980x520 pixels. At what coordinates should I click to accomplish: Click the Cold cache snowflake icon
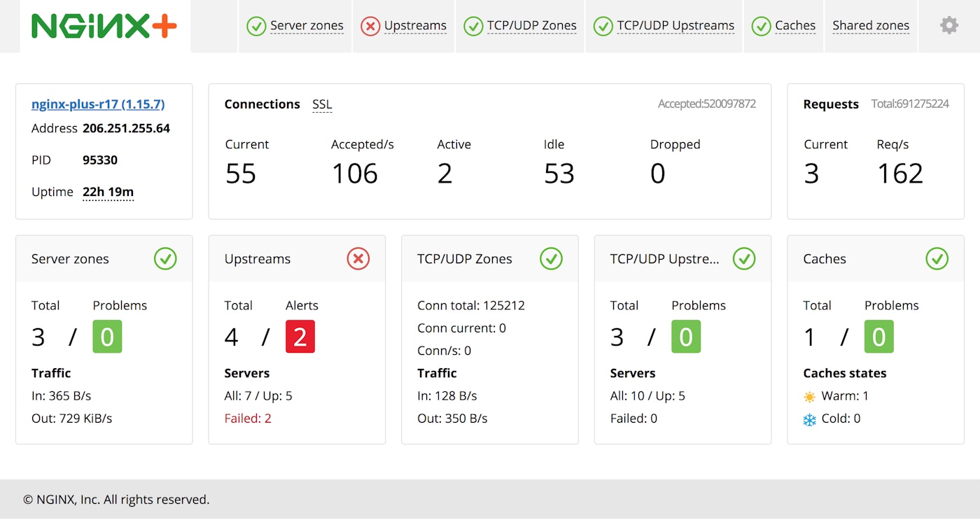coord(809,419)
